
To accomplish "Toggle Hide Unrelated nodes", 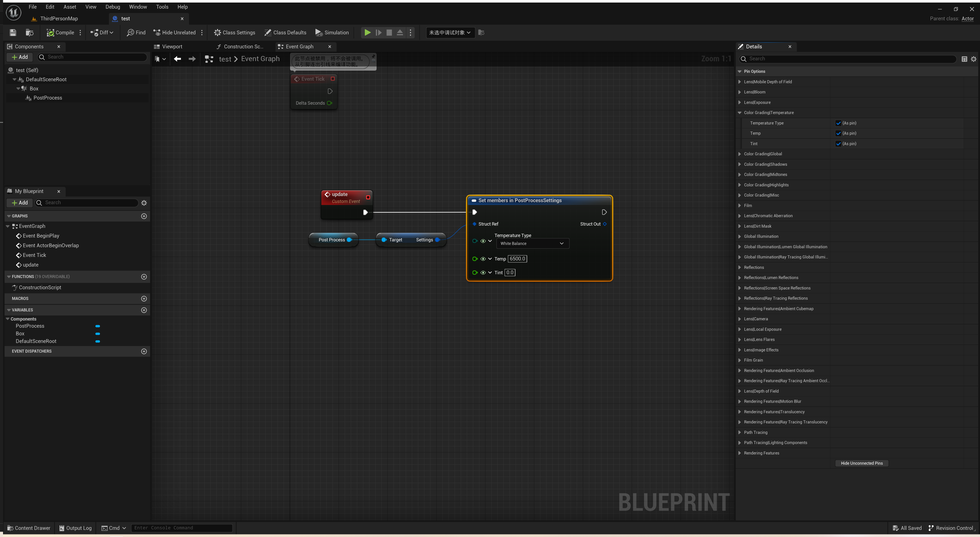I will pyautogui.click(x=174, y=32).
